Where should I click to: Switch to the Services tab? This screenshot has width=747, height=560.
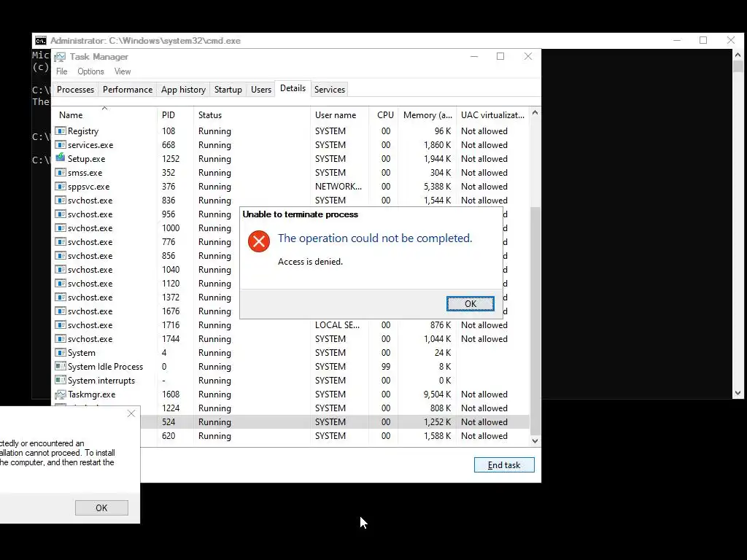[x=330, y=90]
